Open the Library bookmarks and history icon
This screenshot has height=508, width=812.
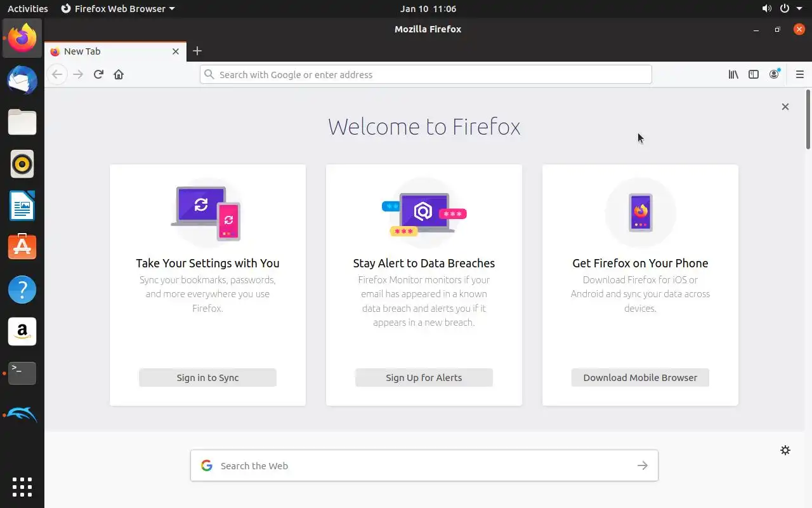[733, 74]
